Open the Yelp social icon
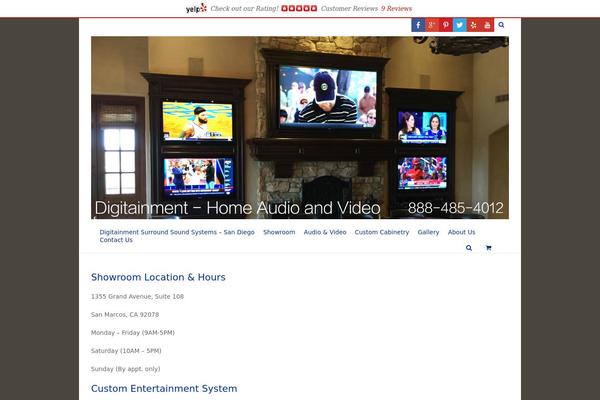600x400 pixels. 473,25
